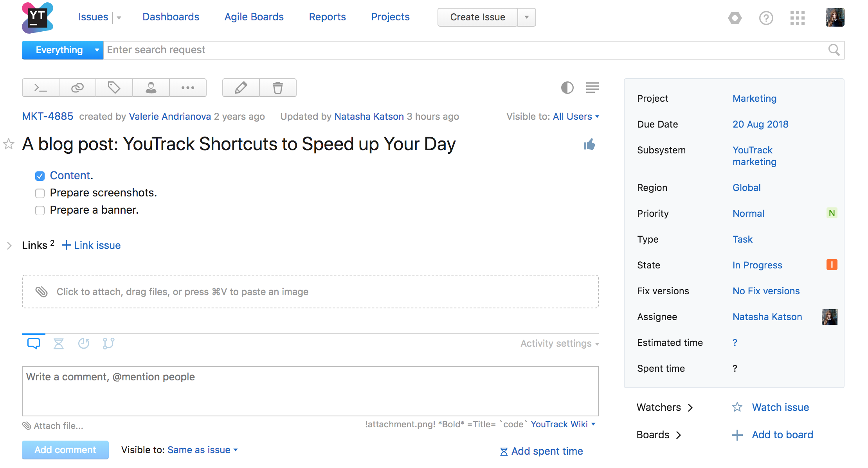Open Reports menu
Image resolution: width=868 pixels, height=468 pixels.
click(x=327, y=17)
